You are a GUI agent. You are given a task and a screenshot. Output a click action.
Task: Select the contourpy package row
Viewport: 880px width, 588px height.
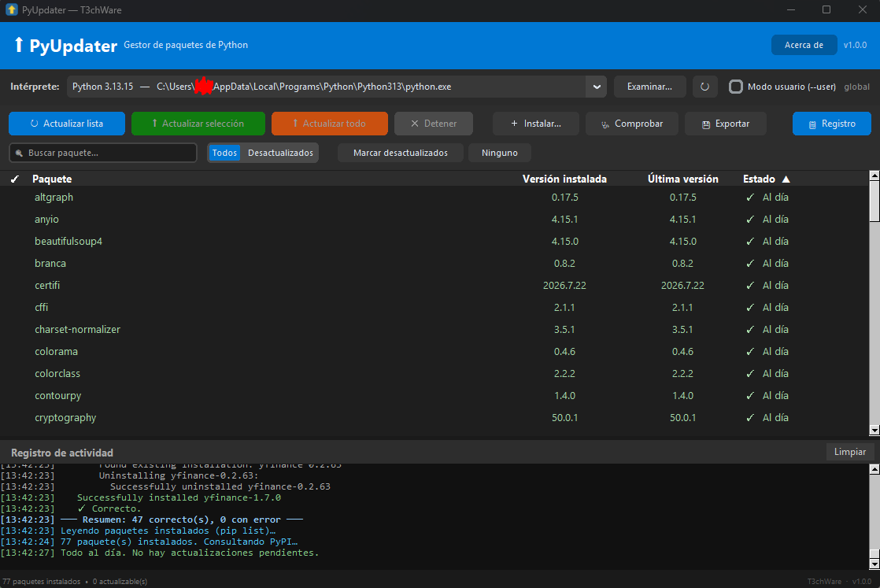(434, 396)
